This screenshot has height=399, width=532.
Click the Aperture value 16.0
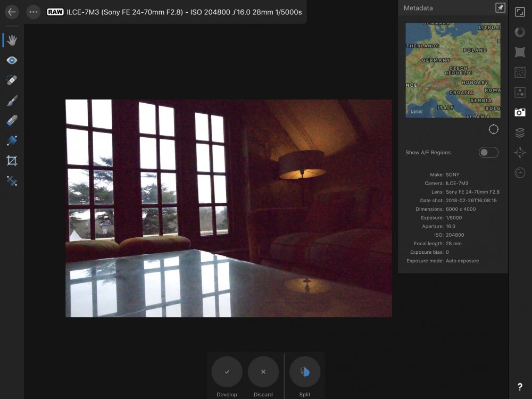(x=451, y=226)
